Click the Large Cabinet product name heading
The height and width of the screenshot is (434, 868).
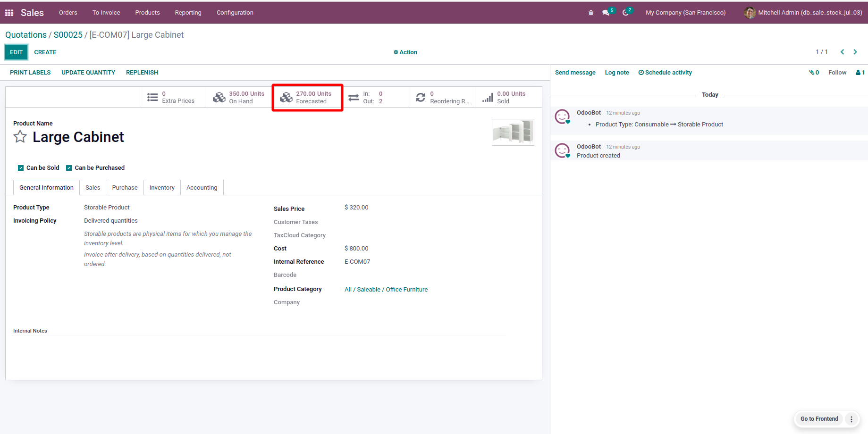(78, 137)
